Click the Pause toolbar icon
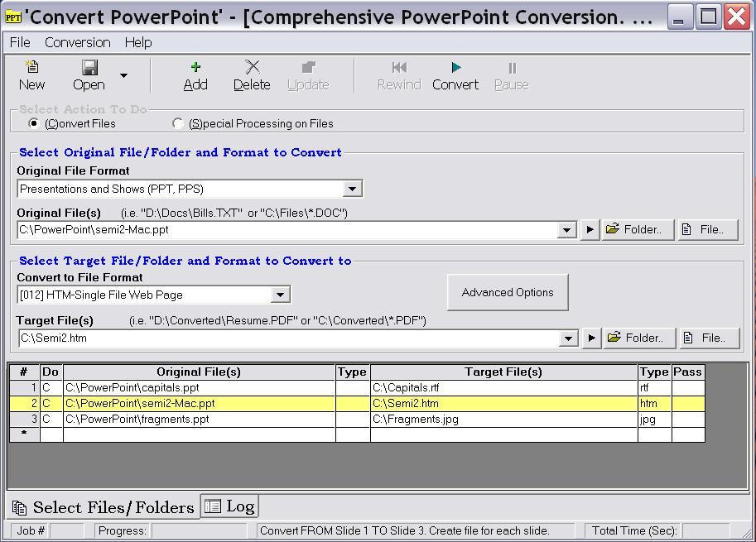Screen dimensions: 756x542 point(512,68)
